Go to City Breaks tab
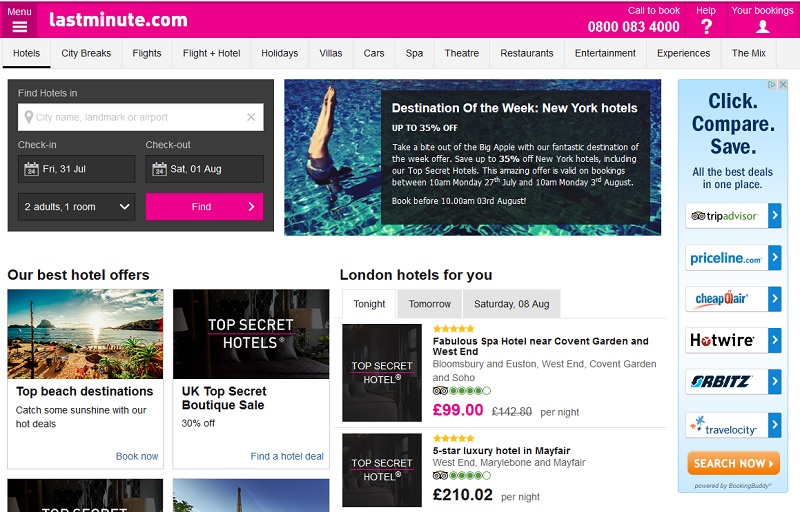800x512 pixels. pos(86,54)
